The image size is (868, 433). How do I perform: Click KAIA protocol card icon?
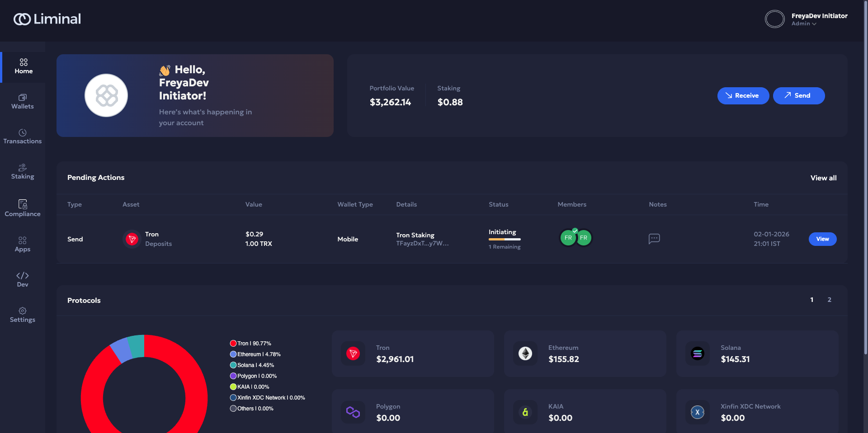tap(525, 412)
